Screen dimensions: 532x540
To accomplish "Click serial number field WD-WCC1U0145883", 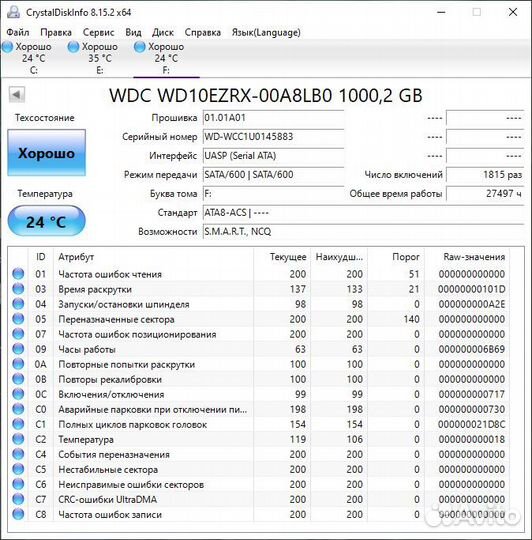I will pos(273,137).
